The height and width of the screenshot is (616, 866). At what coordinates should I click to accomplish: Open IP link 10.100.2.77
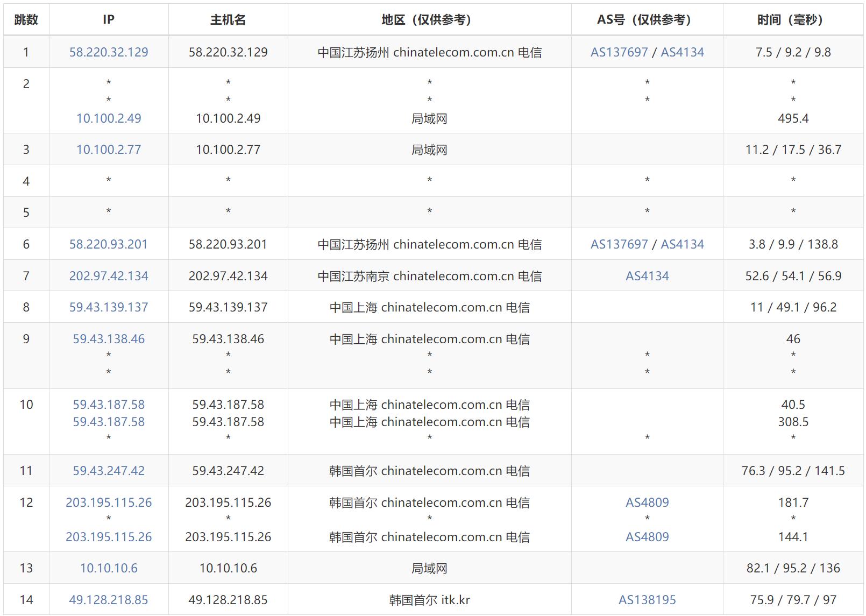[x=109, y=150]
